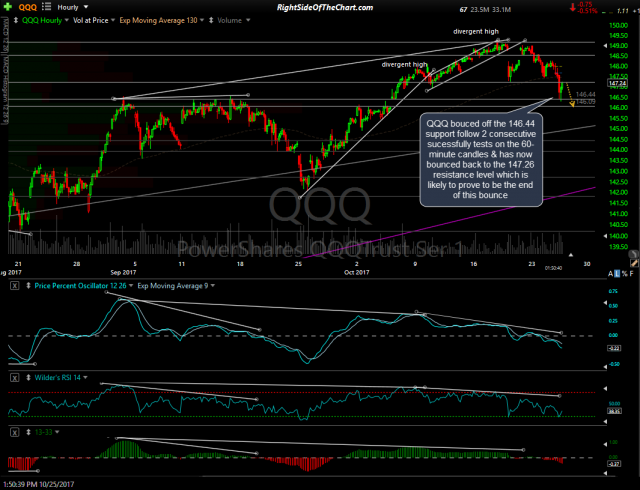Click the red down-arrow price change icon

pyautogui.click(x=573, y=7)
